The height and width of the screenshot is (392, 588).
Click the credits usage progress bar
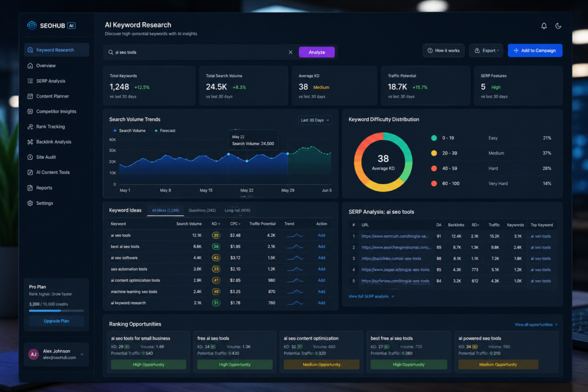pos(56,311)
